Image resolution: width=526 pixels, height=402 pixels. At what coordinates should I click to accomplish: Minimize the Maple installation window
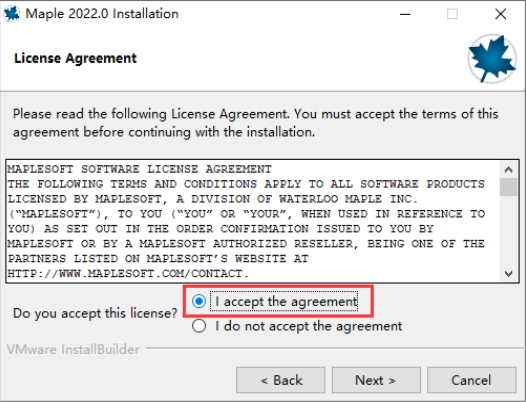(x=405, y=14)
